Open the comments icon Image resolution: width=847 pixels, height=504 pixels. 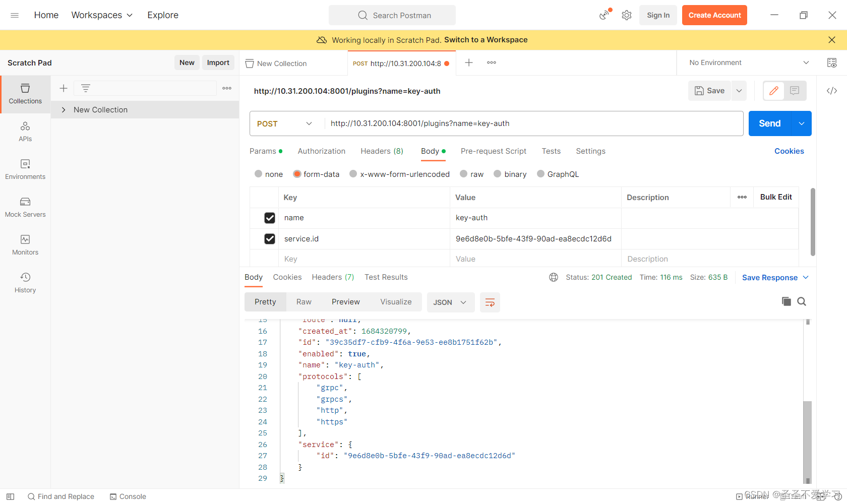click(795, 91)
